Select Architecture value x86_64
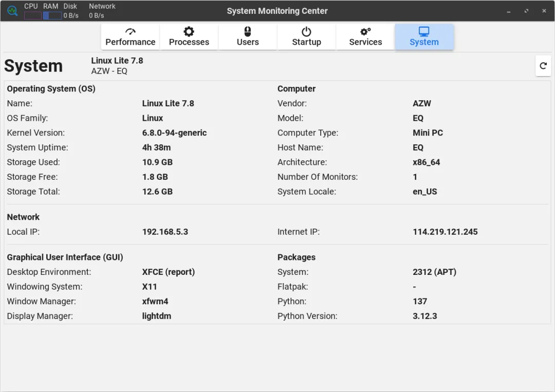 click(x=427, y=162)
